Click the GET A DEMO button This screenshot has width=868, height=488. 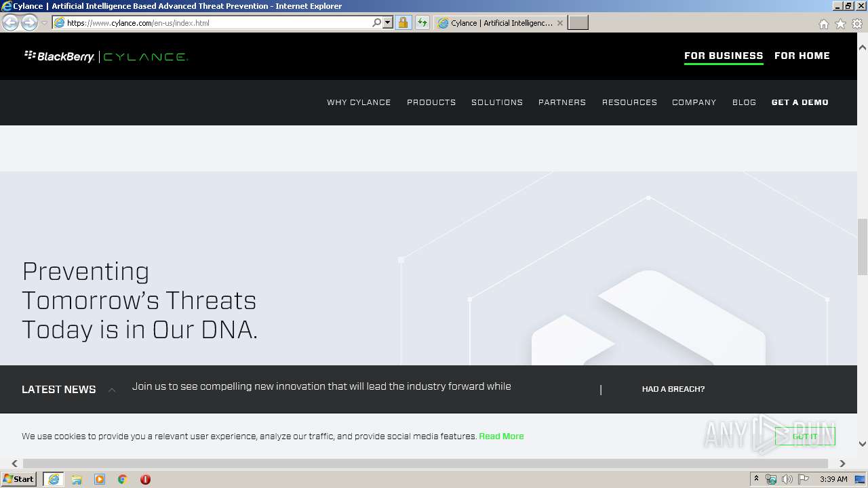pyautogui.click(x=800, y=102)
